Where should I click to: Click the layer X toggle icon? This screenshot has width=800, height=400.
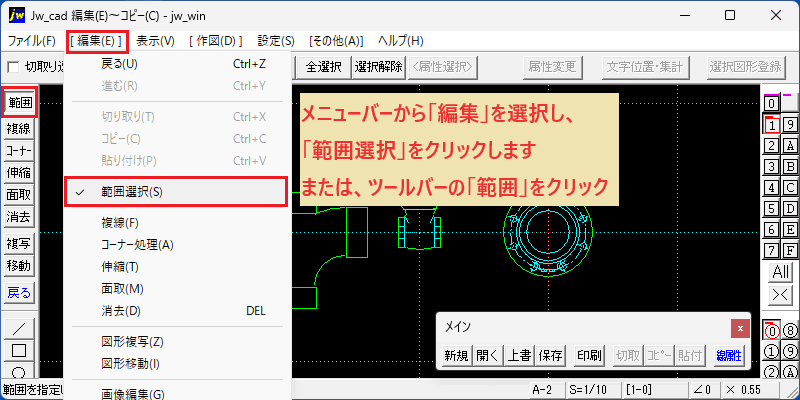click(x=781, y=294)
